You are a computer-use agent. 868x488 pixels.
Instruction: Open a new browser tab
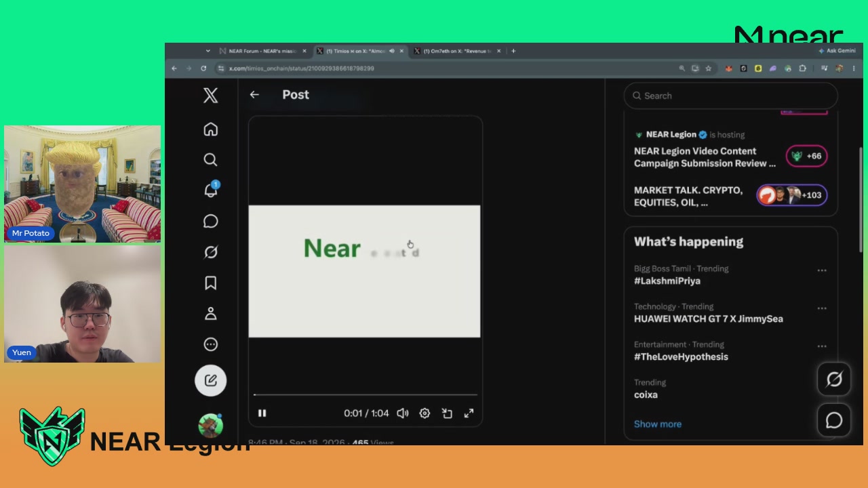(513, 51)
